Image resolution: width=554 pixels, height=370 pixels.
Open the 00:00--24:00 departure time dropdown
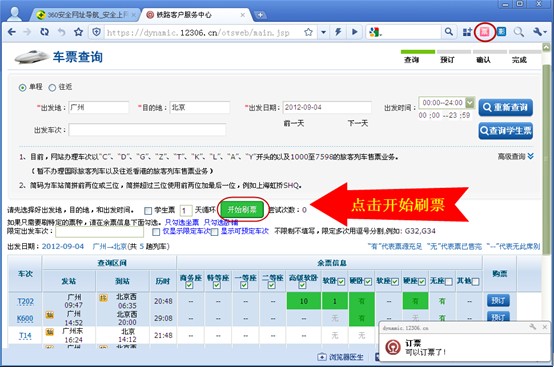470,103
